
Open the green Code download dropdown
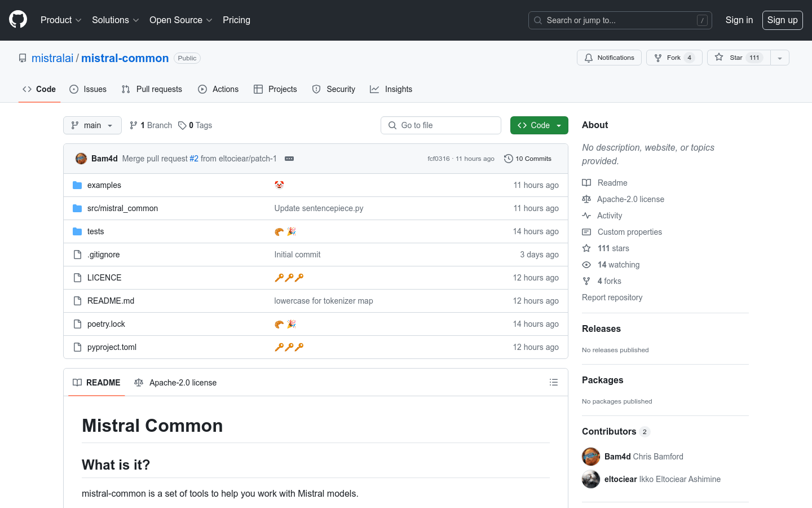pos(539,125)
